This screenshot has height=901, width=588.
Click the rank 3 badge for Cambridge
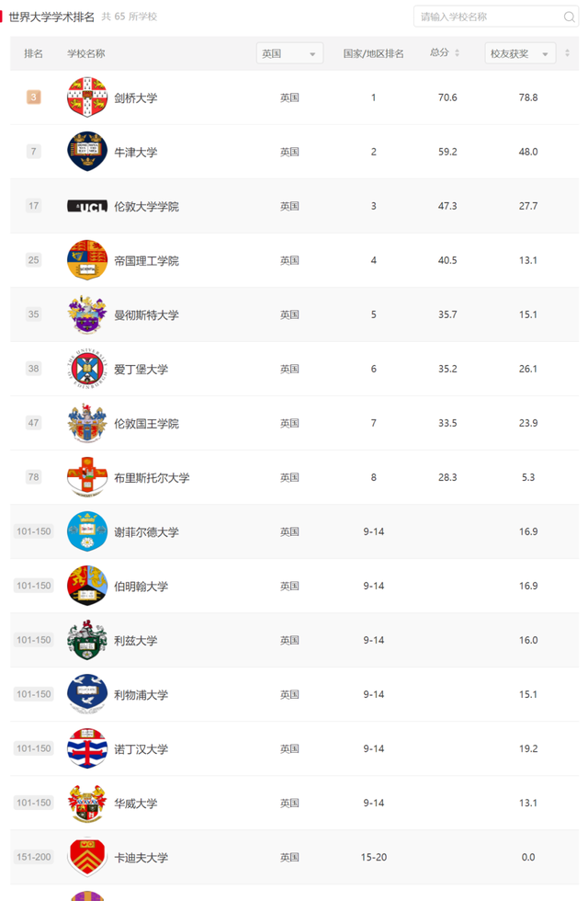click(x=34, y=97)
